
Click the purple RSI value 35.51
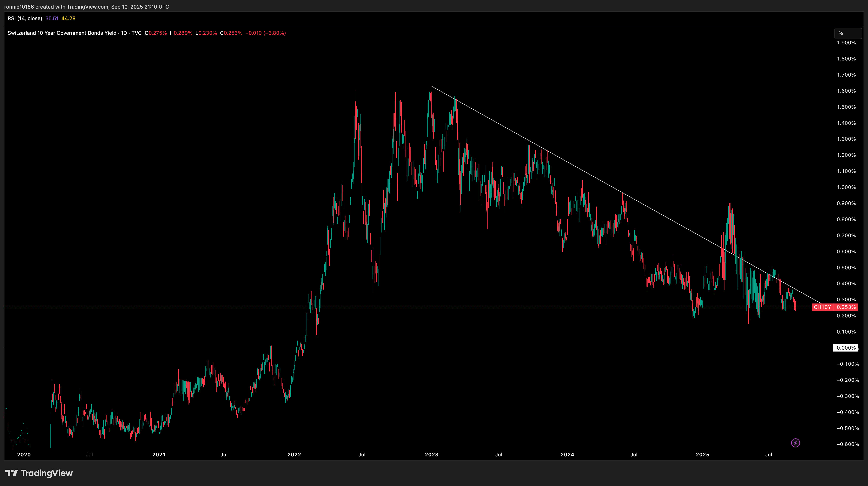[x=52, y=18]
